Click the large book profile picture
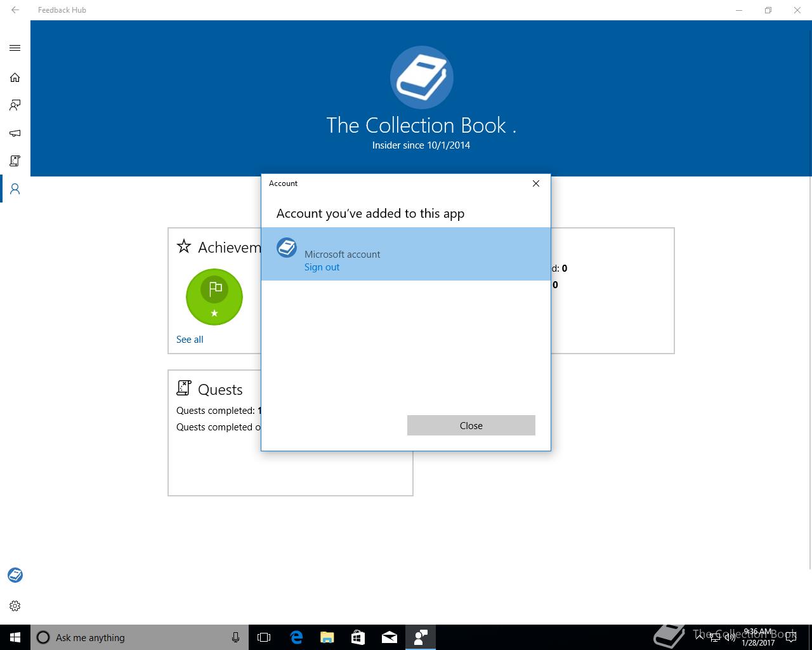812x650 pixels. click(x=422, y=77)
